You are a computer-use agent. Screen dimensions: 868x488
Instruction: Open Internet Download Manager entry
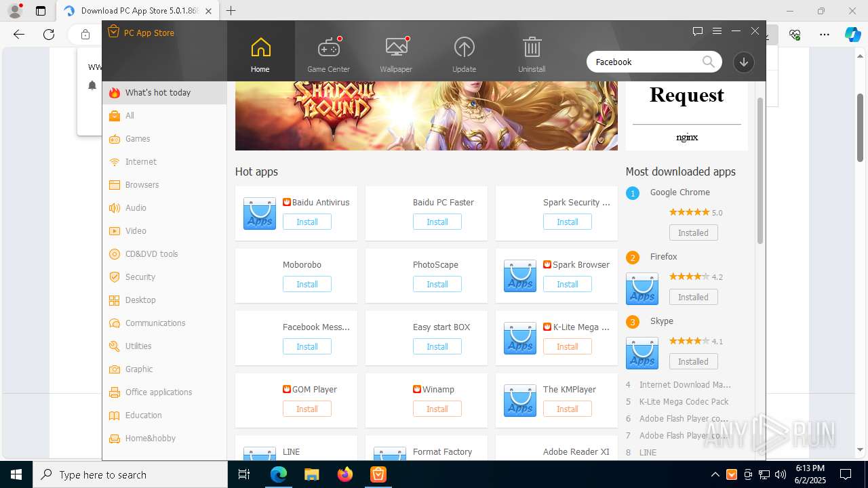tap(685, 385)
